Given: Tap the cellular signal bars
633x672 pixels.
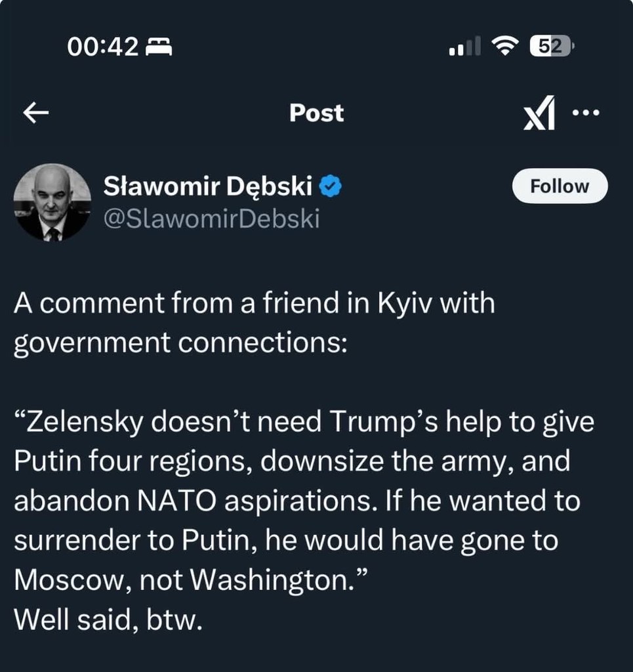Looking at the screenshot, I should [464, 47].
